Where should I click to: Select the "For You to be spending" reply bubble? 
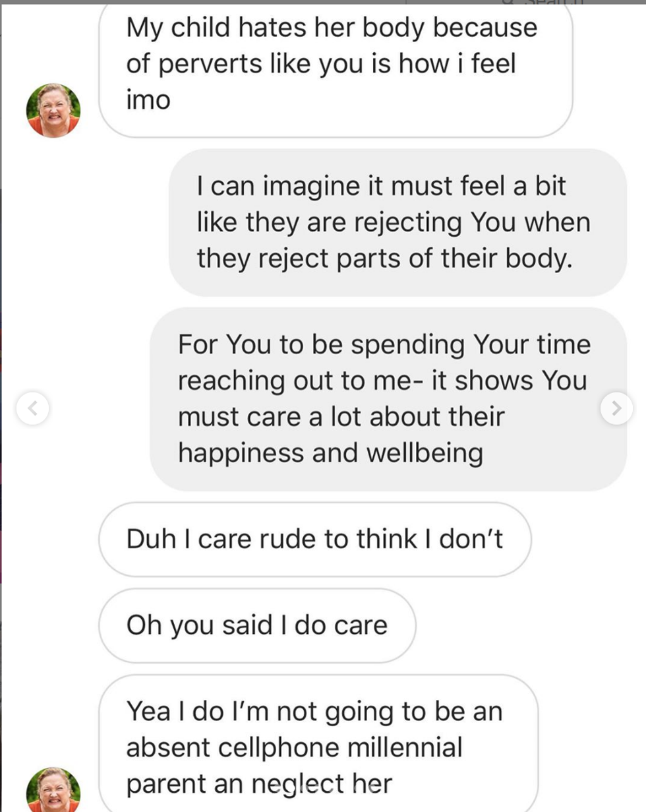pyautogui.click(x=388, y=398)
